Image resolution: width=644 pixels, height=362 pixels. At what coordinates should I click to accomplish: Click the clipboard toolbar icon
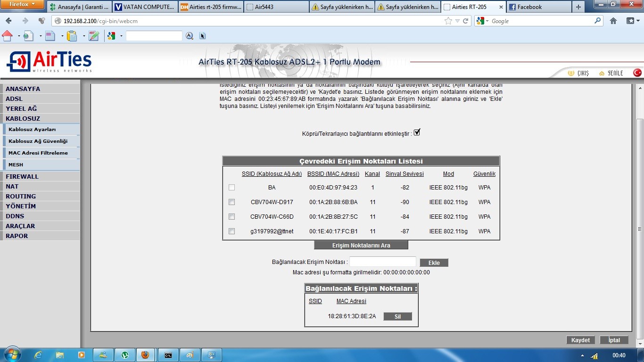[x=72, y=36]
